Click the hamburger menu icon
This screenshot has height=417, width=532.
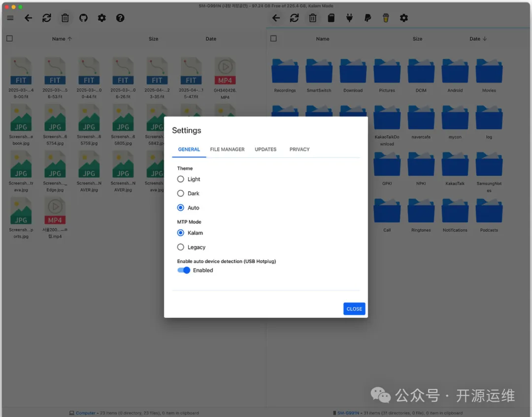pyautogui.click(x=10, y=18)
